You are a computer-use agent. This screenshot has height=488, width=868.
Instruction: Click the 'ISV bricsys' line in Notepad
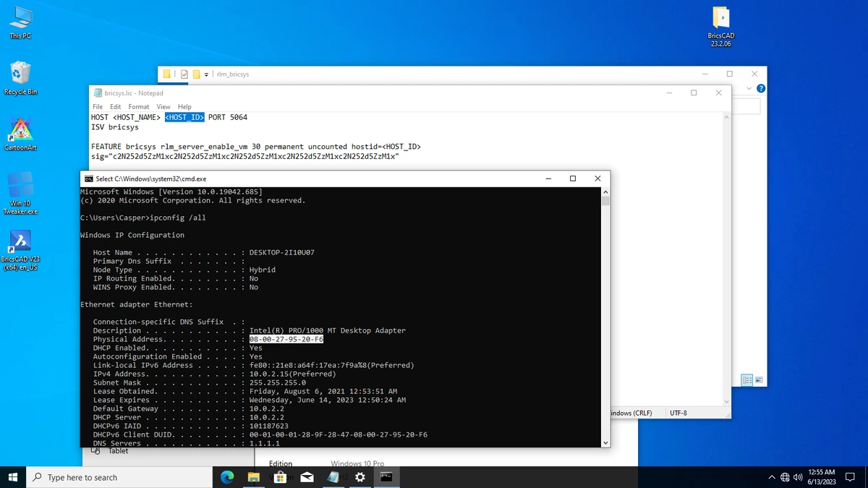(x=115, y=127)
